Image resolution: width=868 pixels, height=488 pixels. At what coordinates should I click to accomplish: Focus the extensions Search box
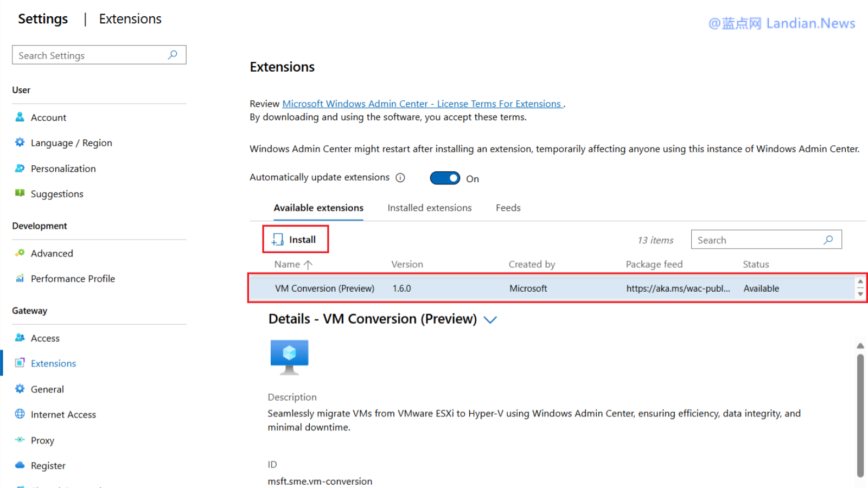coord(757,240)
